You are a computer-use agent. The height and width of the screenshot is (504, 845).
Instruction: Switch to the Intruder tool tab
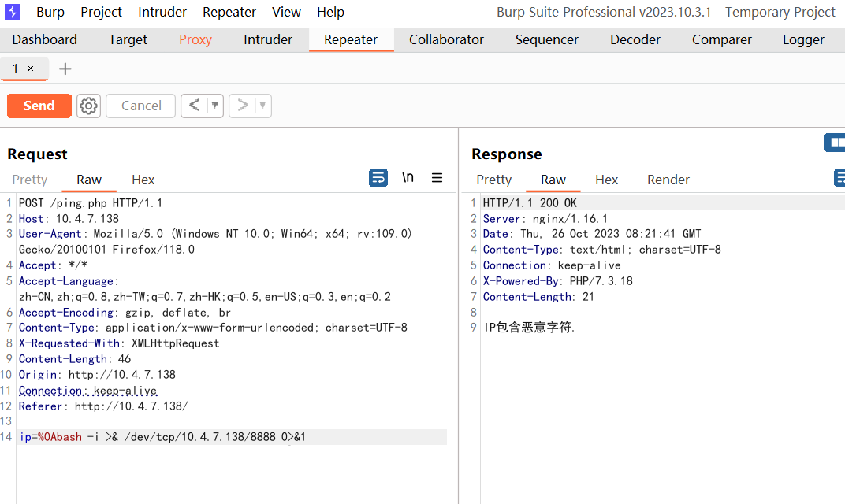coord(268,39)
